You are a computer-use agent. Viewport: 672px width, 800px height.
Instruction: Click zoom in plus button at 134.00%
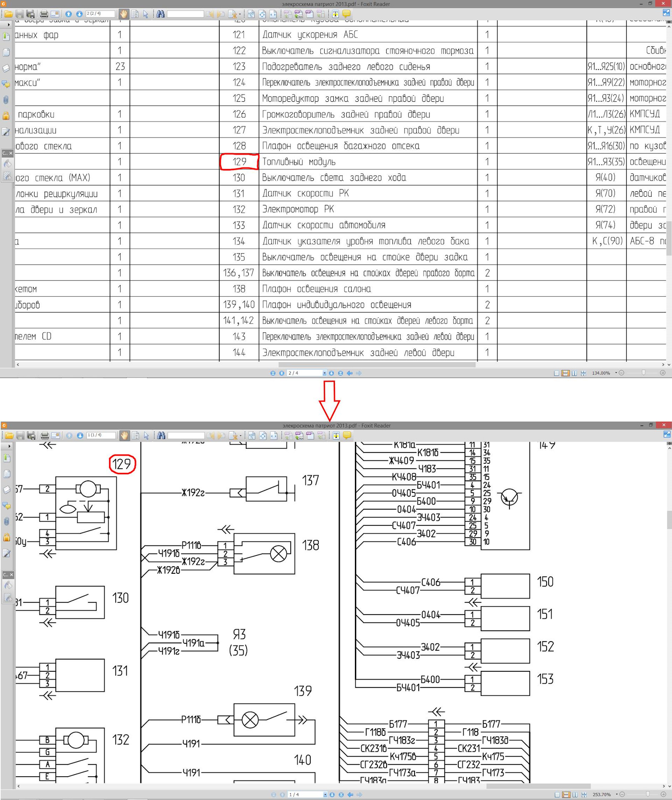pyautogui.click(x=663, y=373)
